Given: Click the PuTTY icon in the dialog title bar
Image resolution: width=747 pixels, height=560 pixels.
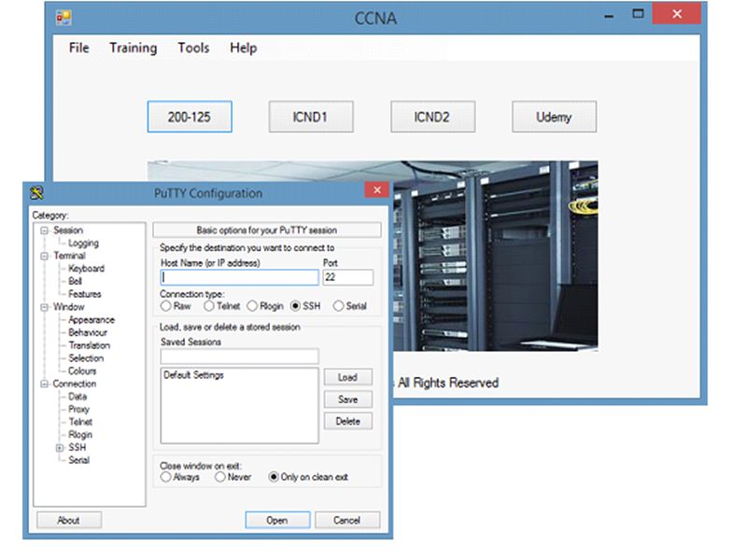Looking at the screenshot, I should 36,193.
